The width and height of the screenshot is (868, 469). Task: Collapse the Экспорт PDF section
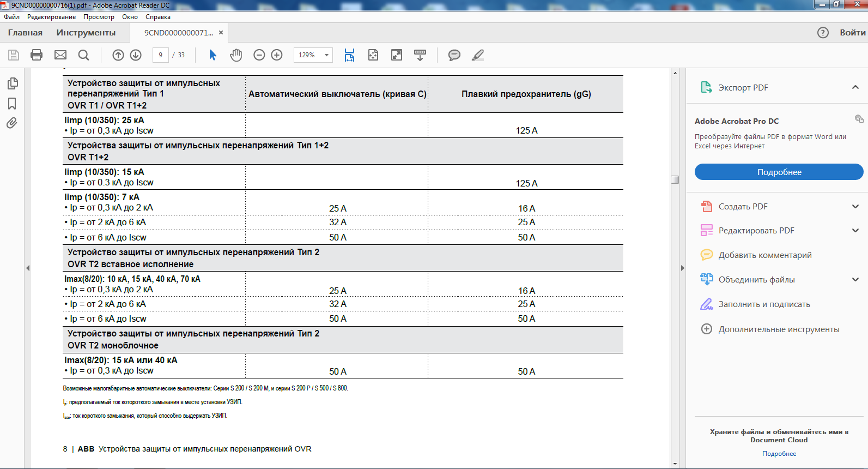tap(855, 87)
